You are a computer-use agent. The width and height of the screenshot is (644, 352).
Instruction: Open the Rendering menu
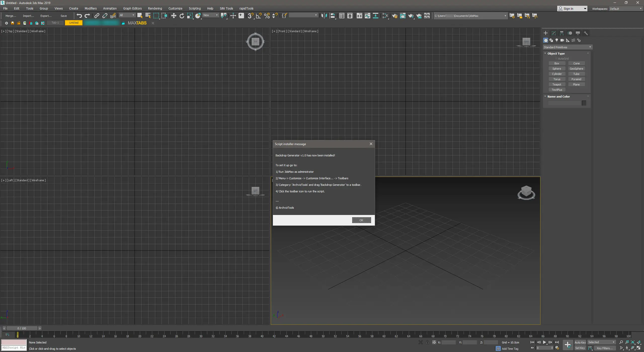coord(155,9)
